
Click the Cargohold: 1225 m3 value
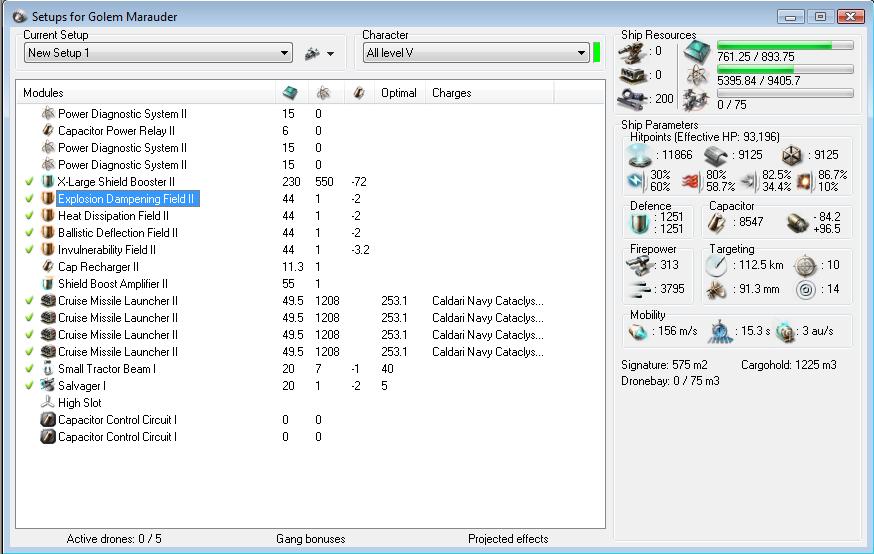coord(789,365)
